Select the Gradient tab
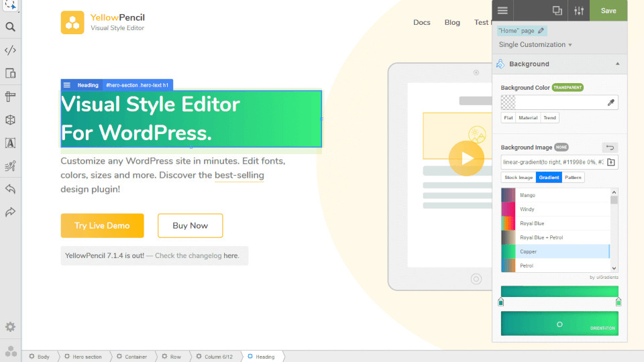 coord(549,177)
